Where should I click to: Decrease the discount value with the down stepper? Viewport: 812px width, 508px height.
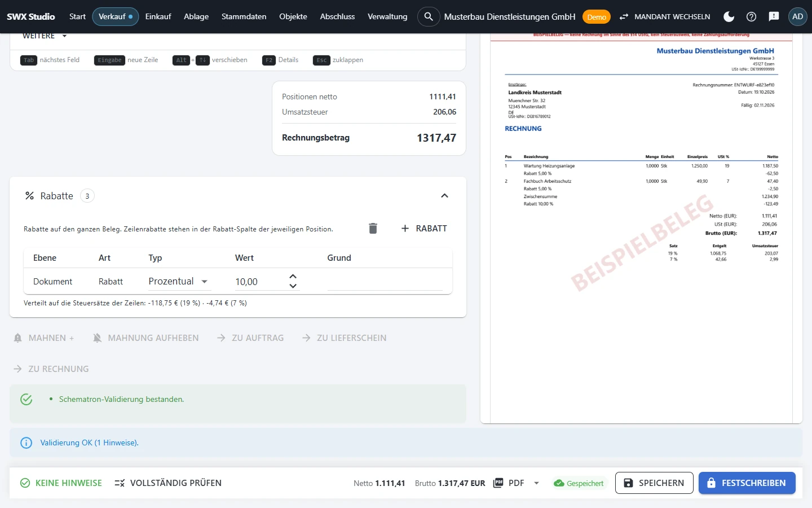(x=293, y=286)
